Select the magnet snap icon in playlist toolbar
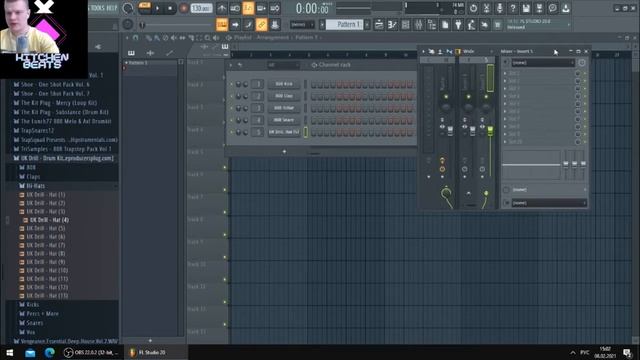Viewport: 640px width, 360px height. pos(136,38)
